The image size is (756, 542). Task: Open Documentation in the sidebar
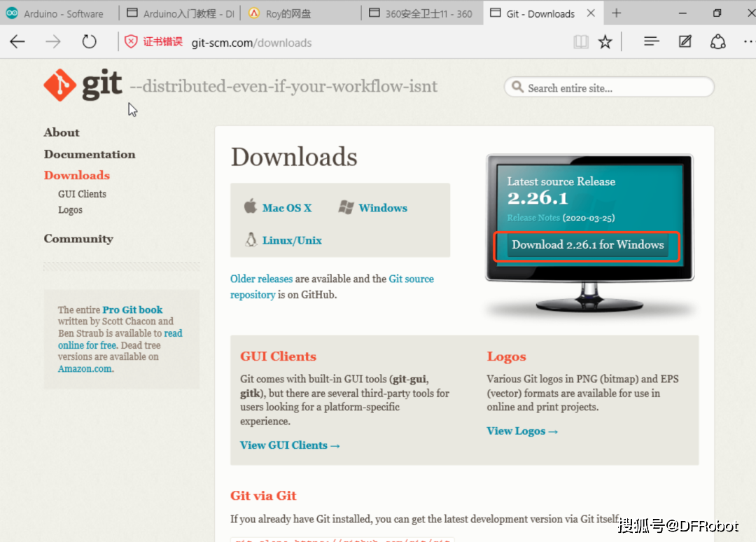click(x=90, y=154)
